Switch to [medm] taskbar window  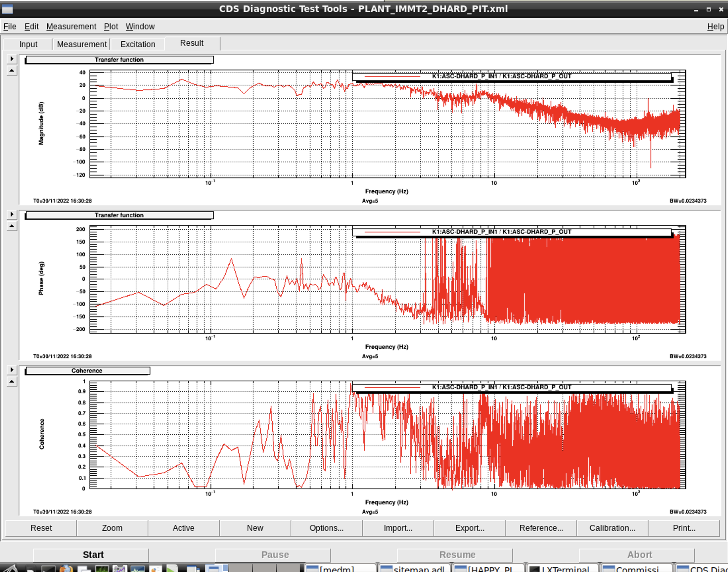pyautogui.click(x=340, y=568)
